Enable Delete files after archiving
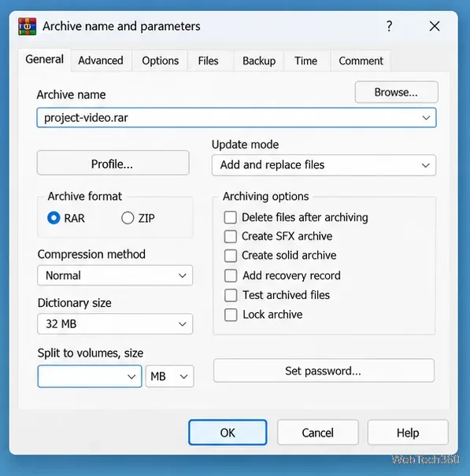 coord(231,217)
